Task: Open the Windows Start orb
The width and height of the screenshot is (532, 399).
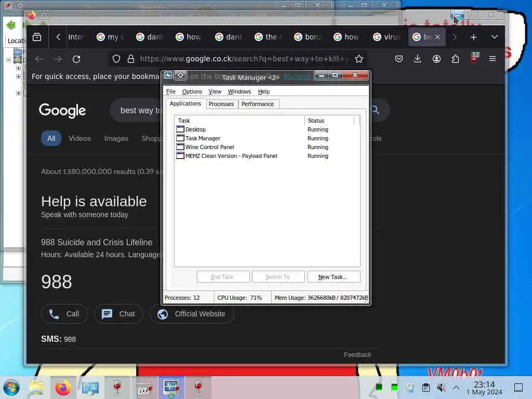Action: (x=11, y=388)
